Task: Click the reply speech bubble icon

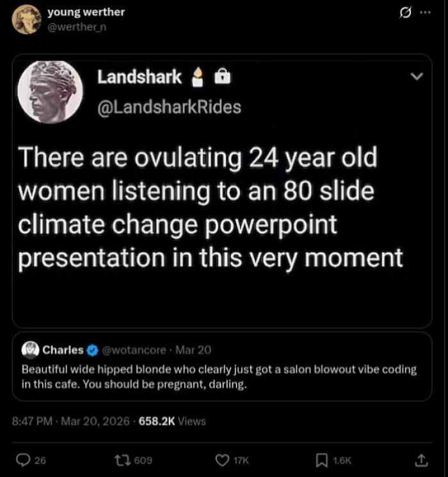Action: [x=23, y=460]
